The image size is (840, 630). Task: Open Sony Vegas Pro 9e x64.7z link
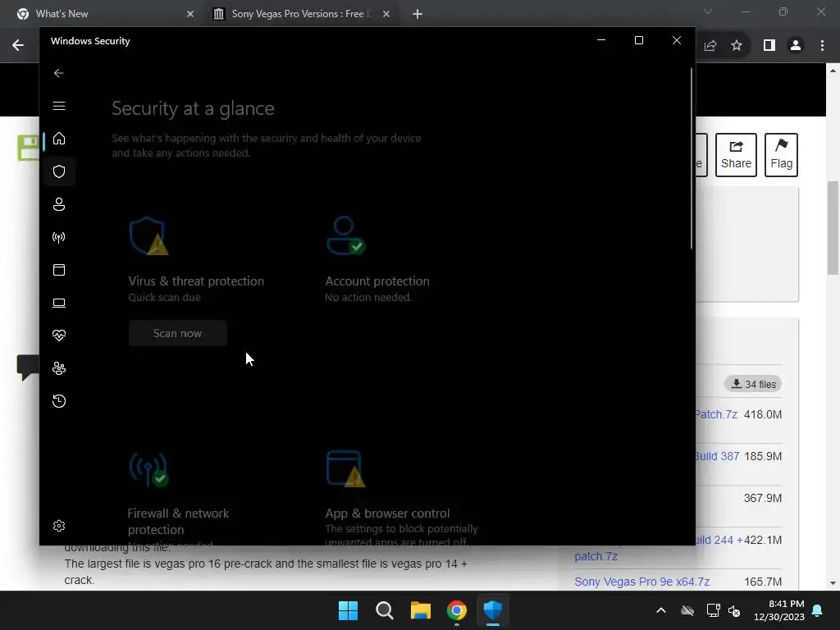click(641, 582)
